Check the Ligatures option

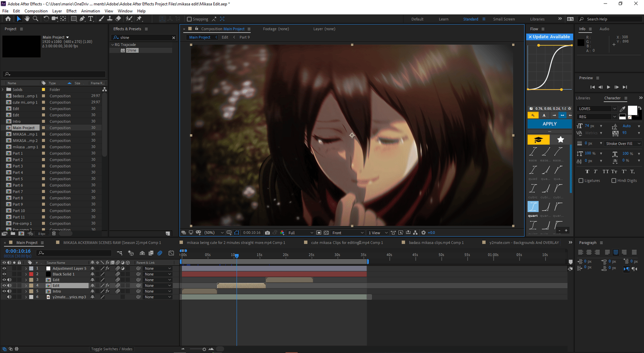(x=581, y=181)
